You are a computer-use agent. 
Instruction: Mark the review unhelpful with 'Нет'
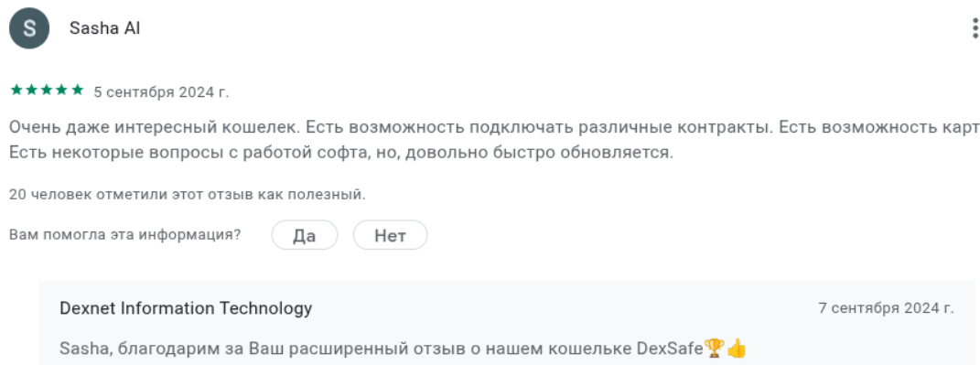[390, 236]
